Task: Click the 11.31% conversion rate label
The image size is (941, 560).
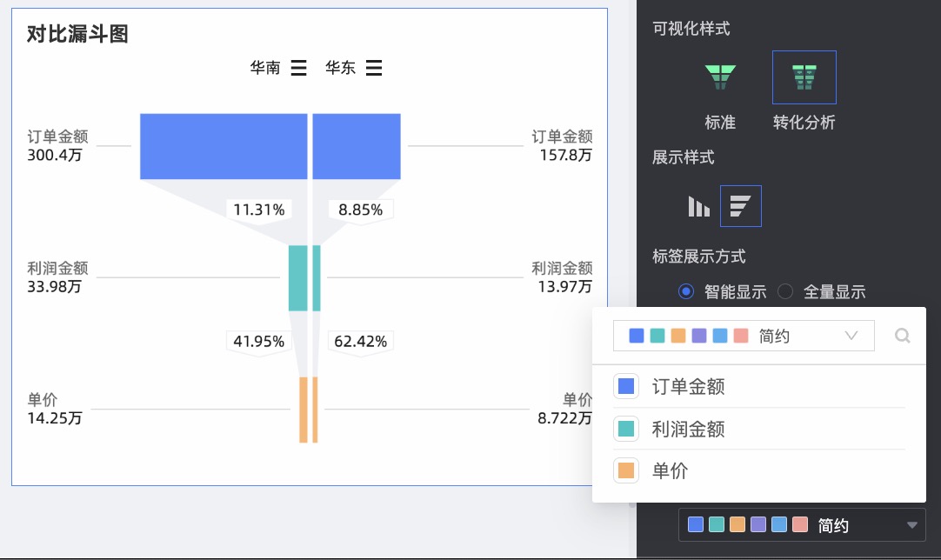Action: pos(259,210)
